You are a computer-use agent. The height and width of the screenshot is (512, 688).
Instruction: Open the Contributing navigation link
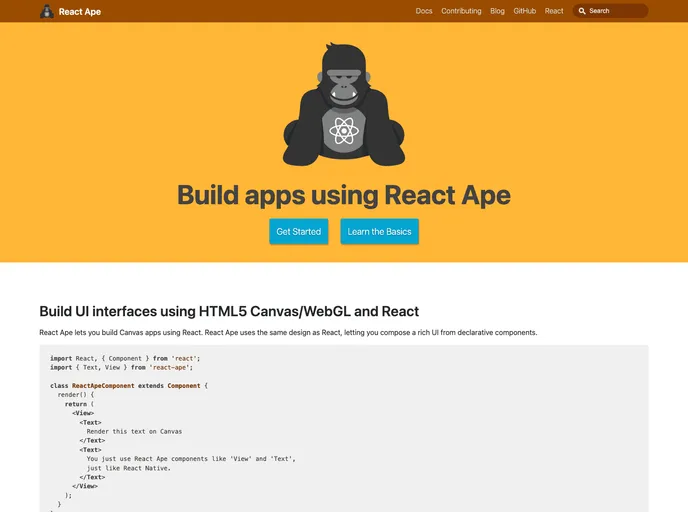[x=461, y=11]
